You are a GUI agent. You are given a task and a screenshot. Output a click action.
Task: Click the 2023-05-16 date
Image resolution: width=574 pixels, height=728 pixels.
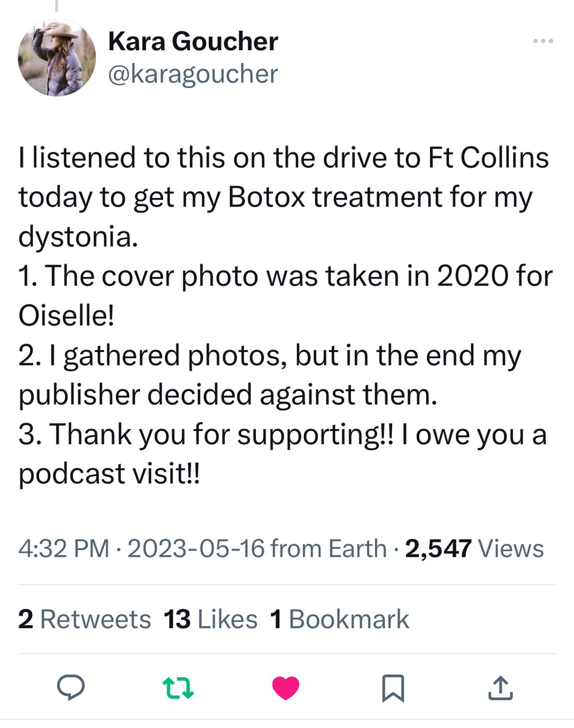point(196,548)
